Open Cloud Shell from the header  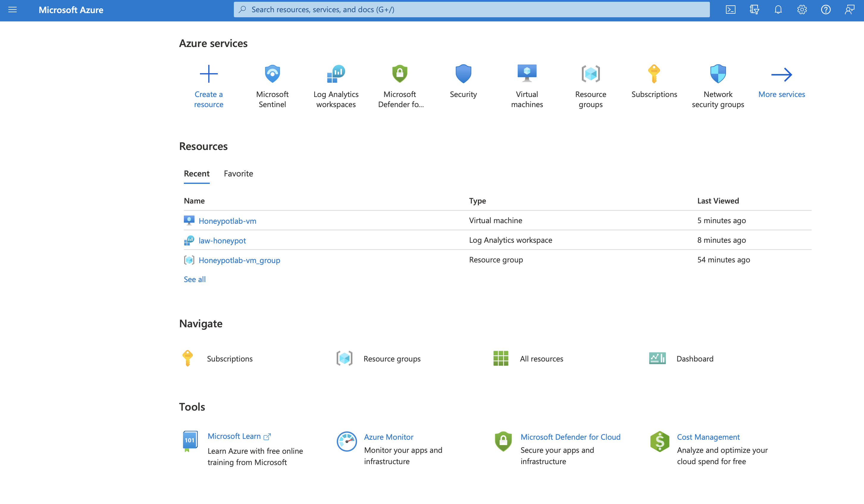pyautogui.click(x=730, y=10)
